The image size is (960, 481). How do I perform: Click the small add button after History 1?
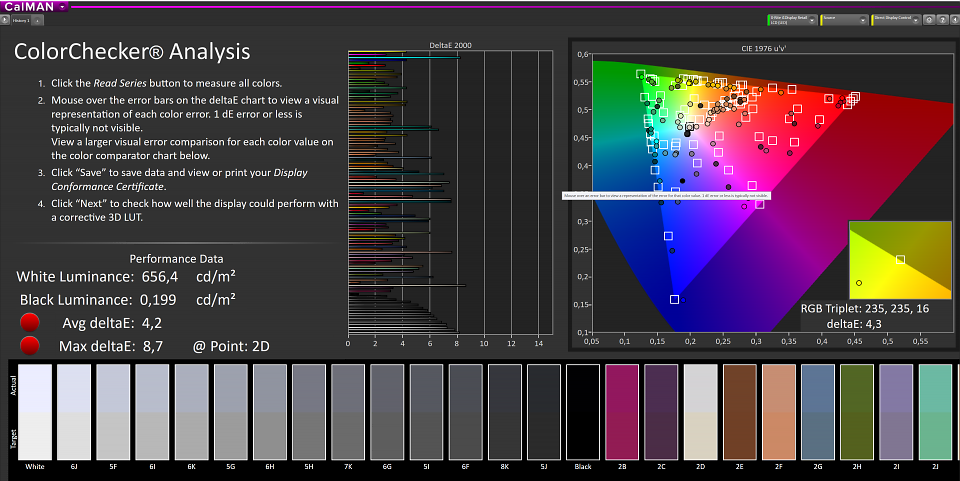pyautogui.click(x=37, y=20)
